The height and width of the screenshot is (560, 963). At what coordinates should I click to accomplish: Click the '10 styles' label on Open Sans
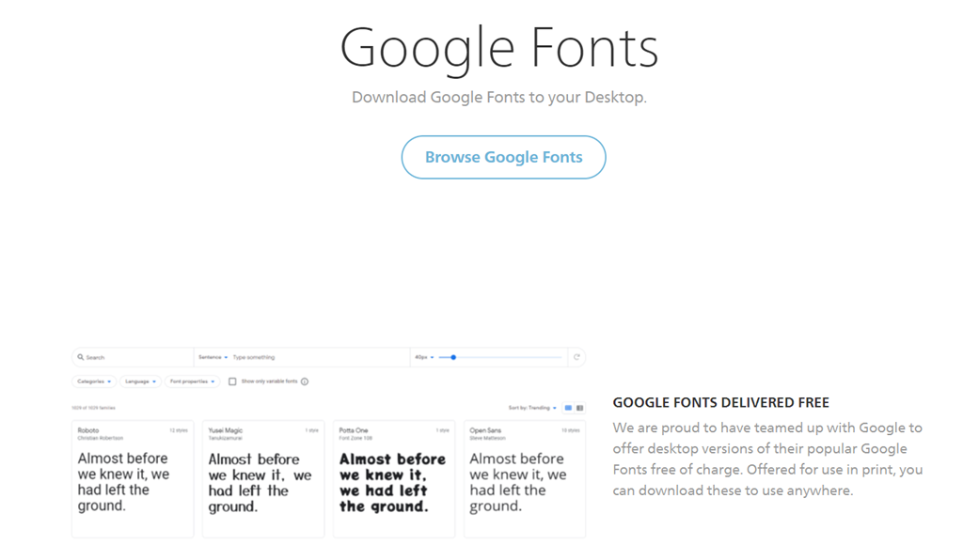pos(571,430)
